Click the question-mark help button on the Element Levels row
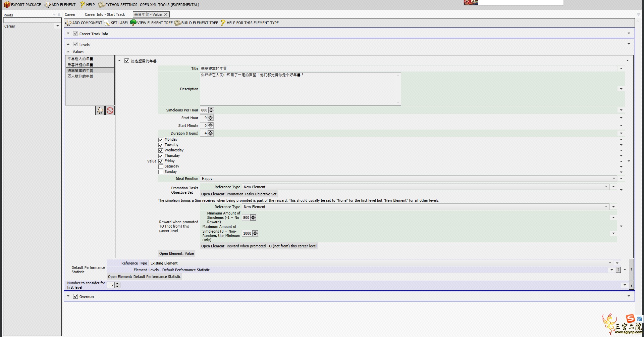The image size is (644, 337). pyautogui.click(x=618, y=270)
